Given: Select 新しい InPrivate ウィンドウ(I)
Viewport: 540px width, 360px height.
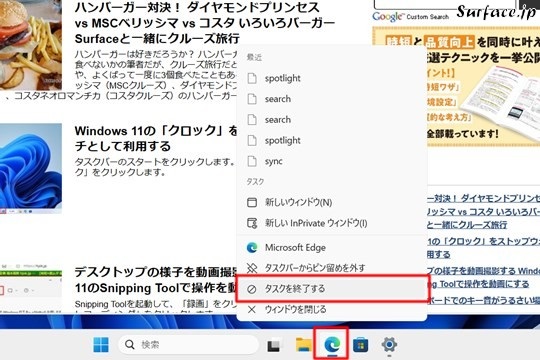Looking at the screenshot, I should [332, 223].
